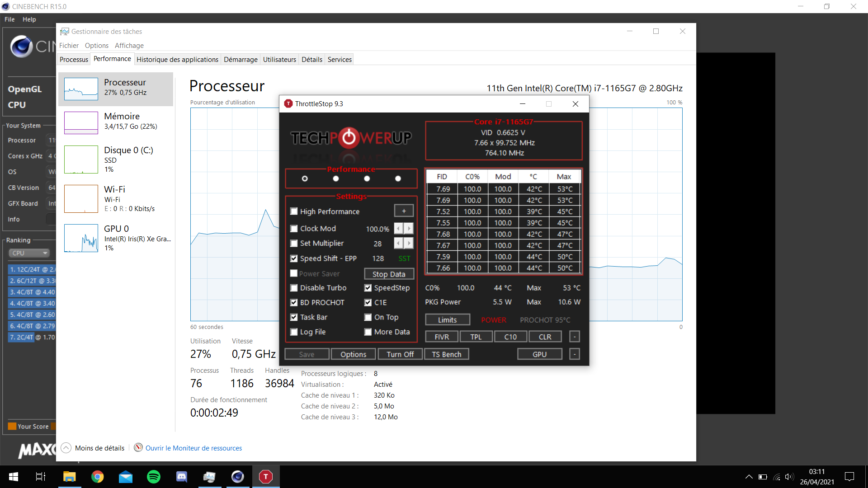
Task: Click the minus button next to CLR
Action: click(575, 337)
